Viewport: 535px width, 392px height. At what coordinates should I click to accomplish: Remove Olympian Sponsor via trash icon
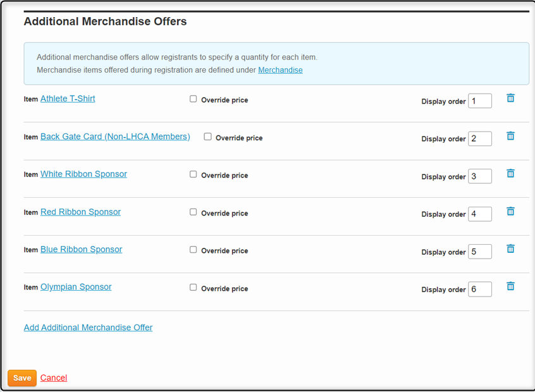(510, 286)
